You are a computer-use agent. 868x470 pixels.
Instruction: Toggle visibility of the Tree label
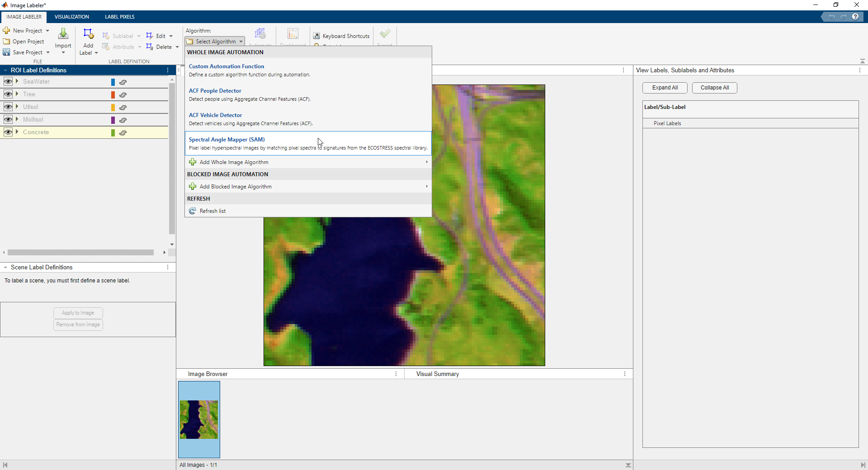coord(8,94)
